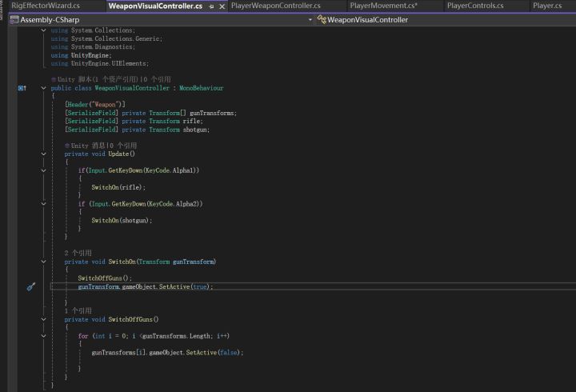
Task: Click KeyCode.Alpha1 in the if condition
Action: (170, 170)
